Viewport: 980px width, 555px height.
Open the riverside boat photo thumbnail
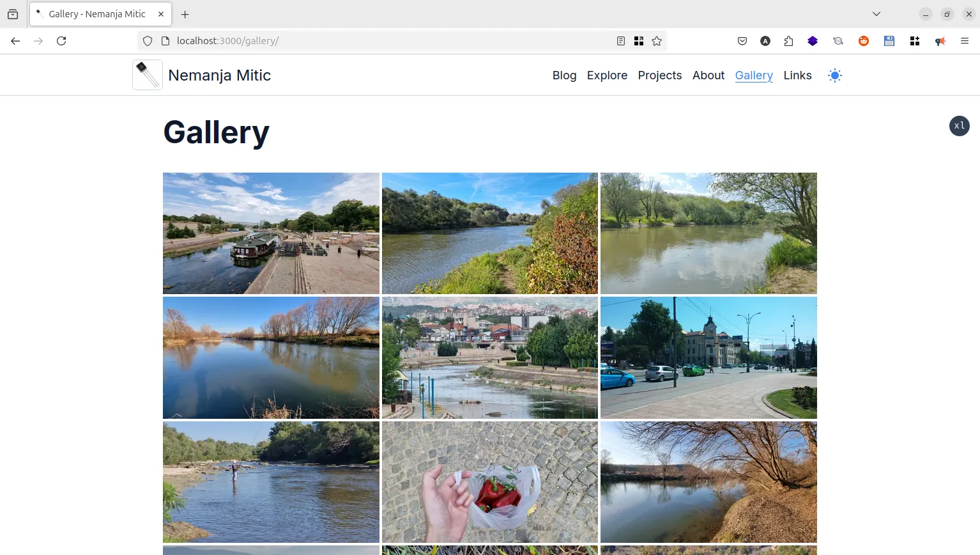(271, 233)
